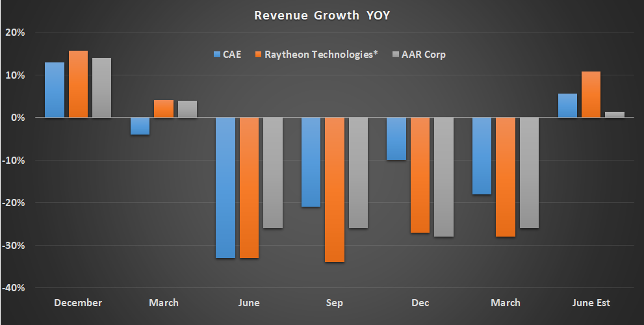The image size is (644, 325).
Task: Click the blue CAE legend swatch
Action: click(217, 55)
